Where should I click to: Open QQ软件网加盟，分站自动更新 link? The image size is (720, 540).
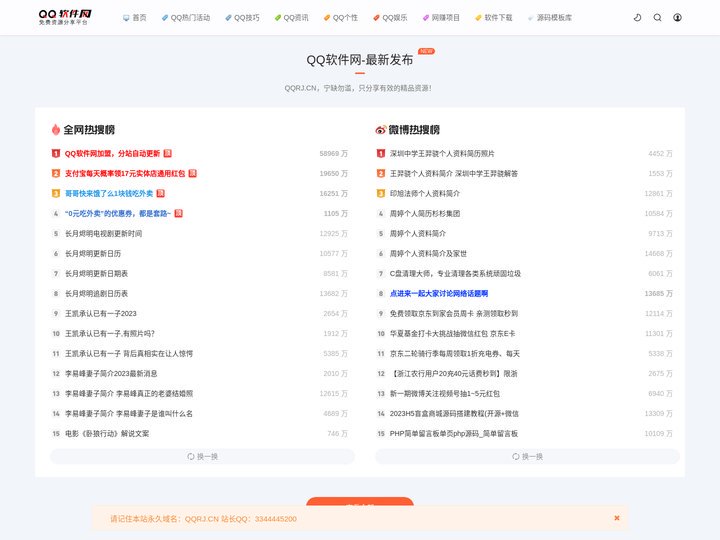click(112, 153)
